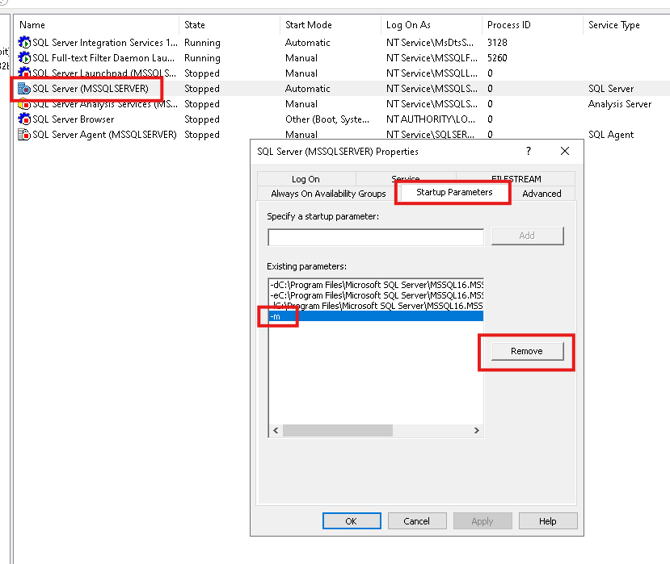The image size is (670, 564).
Task: Click NT Service\MsDtsS... log on cell
Action: pyautogui.click(x=430, y=42)
